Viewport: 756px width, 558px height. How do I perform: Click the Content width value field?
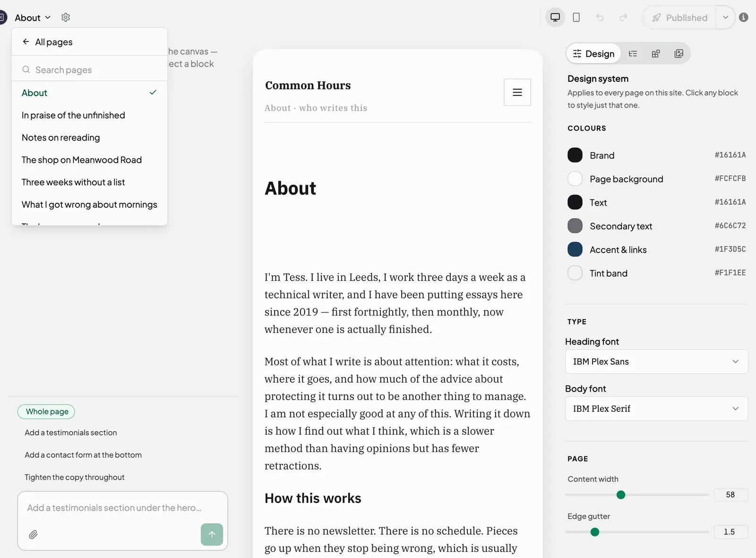pos(730,495)
